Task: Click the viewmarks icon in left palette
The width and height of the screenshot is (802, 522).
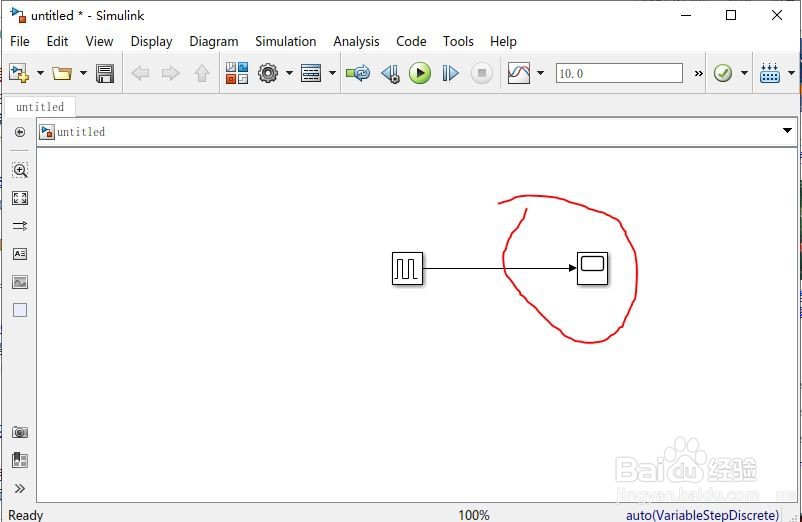Action: [20, 460]
